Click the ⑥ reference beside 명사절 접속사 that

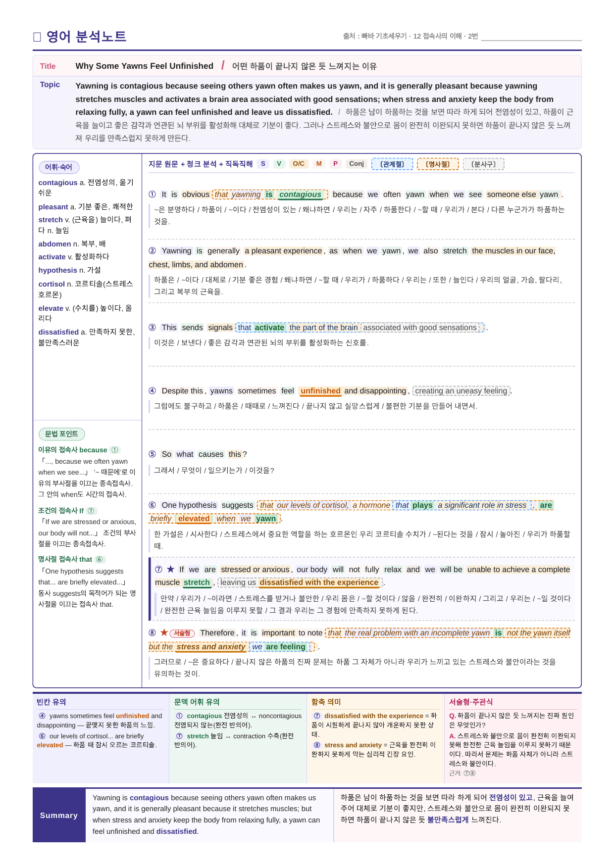pos(100,559)
